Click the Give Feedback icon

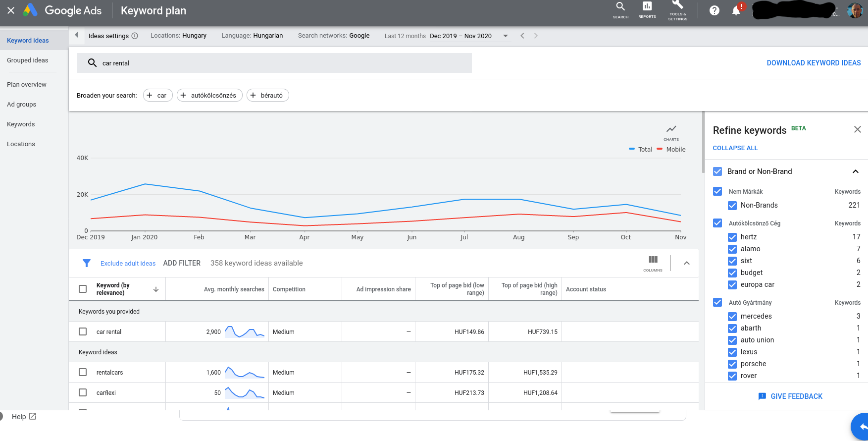(x=763, y=396)
